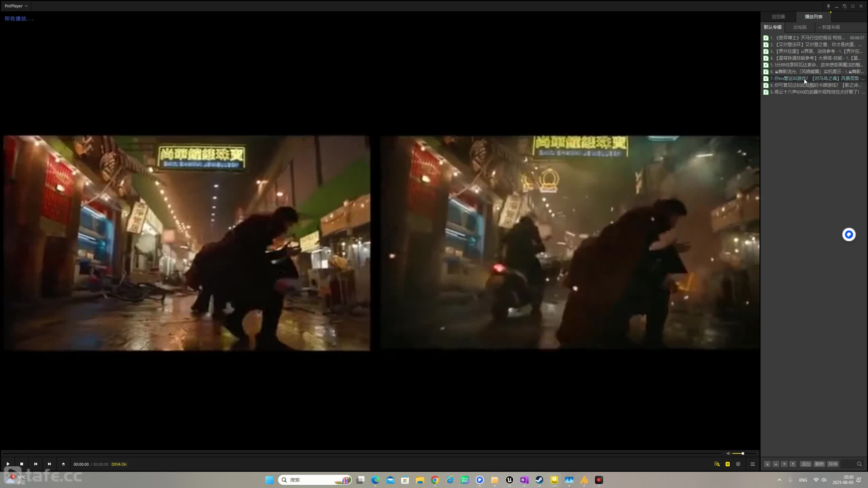Viewport: 868px width, 488px height.
Task: Switch to the 浏览器 tab
Action: click(x=778, y=17)
